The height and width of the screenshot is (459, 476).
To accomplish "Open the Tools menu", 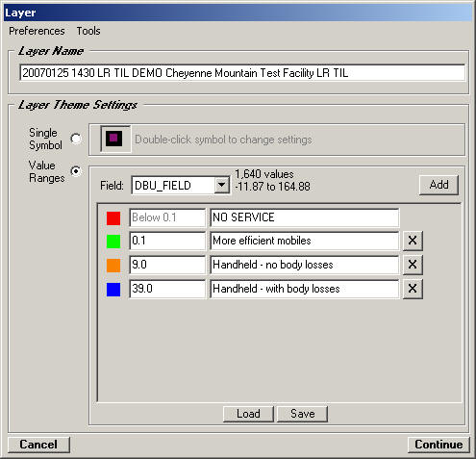I will pos(88,31).
